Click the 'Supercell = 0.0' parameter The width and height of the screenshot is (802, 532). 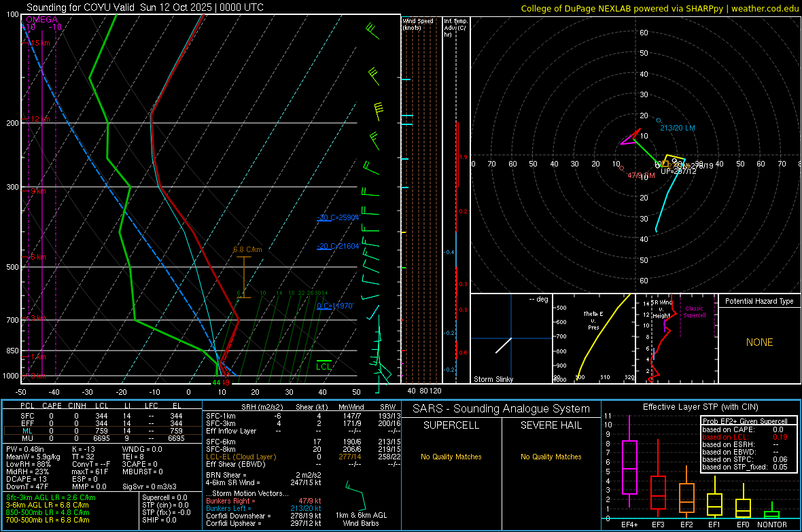click(x=164, y=497)
